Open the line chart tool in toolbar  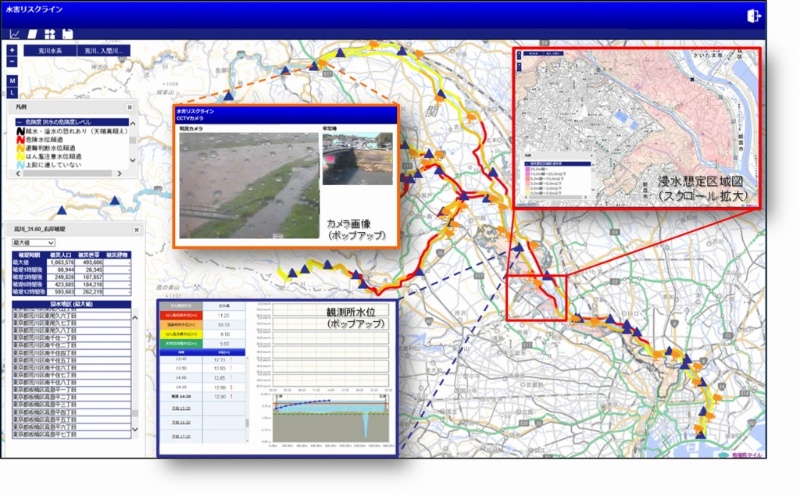[x=15, y=33]
